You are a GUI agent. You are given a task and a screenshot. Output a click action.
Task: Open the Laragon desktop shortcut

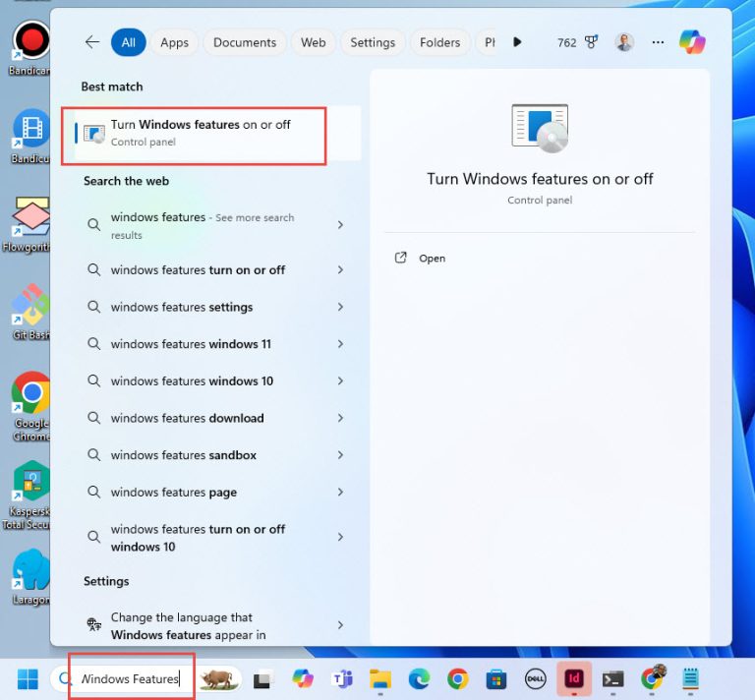point(30,577)
